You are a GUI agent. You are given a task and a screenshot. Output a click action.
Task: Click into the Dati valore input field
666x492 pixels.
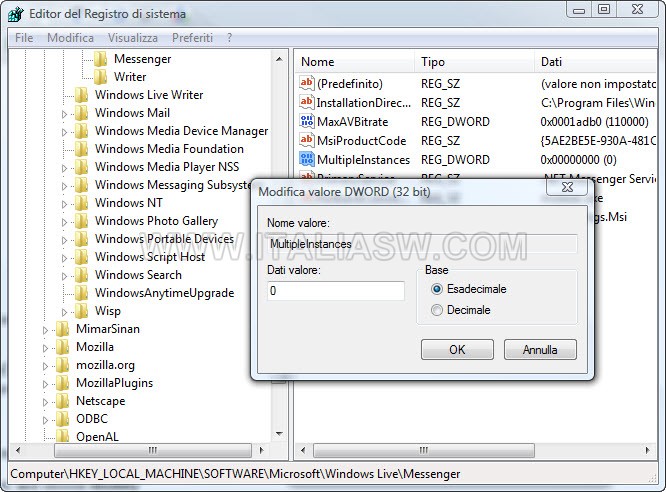click(336, 291)
